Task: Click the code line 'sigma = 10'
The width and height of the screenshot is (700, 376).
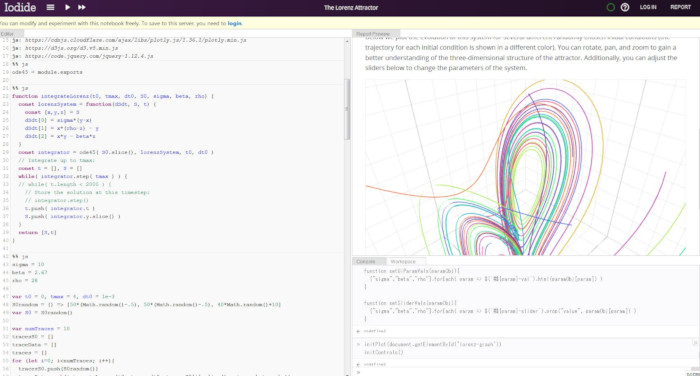Action: [28, 265]
